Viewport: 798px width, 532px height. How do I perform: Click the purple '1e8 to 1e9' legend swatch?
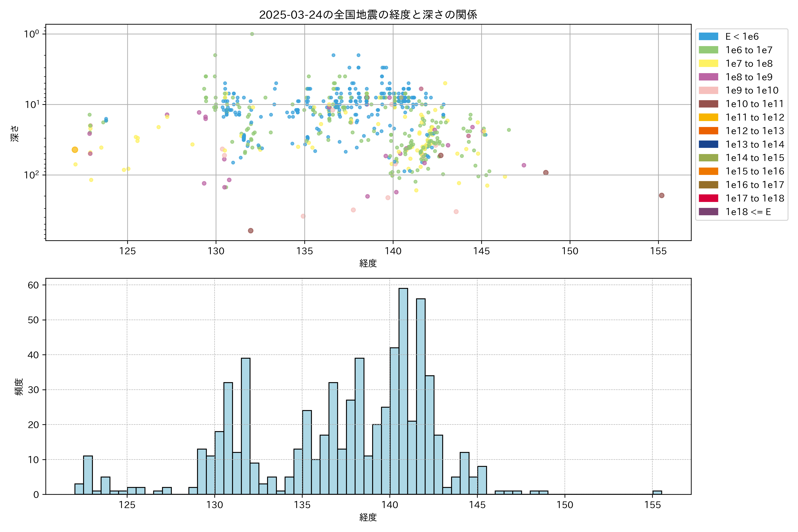(x=708, y=77)
